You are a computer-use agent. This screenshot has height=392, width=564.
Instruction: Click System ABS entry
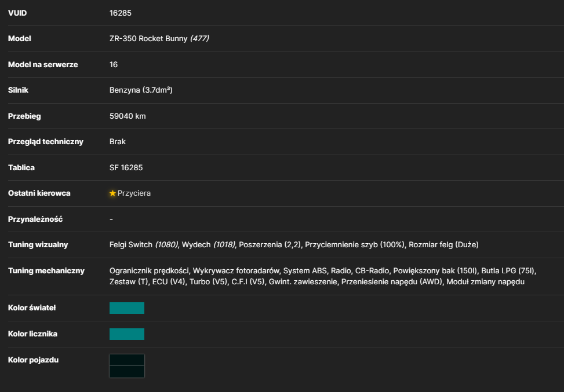305,271
